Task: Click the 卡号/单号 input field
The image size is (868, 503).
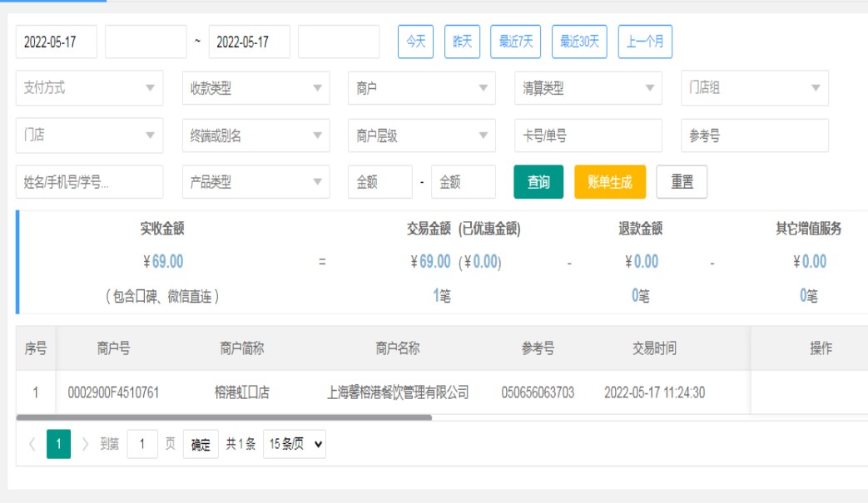Action: click(x=588, y=136)
